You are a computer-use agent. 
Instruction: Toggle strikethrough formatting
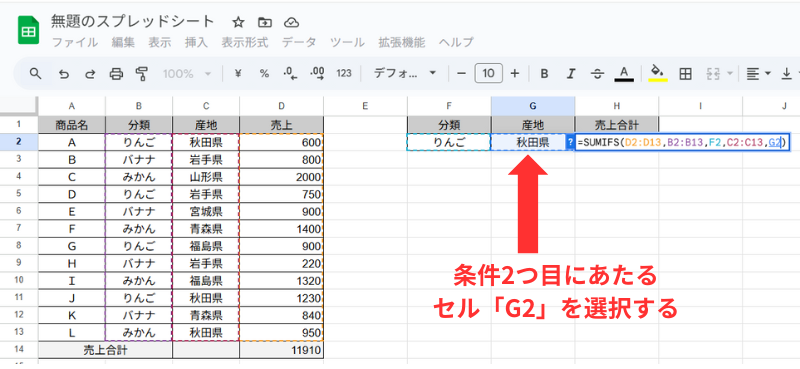point(597,73)
